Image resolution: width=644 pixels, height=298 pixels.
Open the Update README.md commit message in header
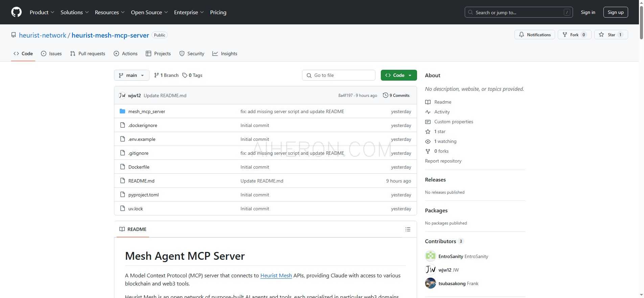tap(165, 95)
